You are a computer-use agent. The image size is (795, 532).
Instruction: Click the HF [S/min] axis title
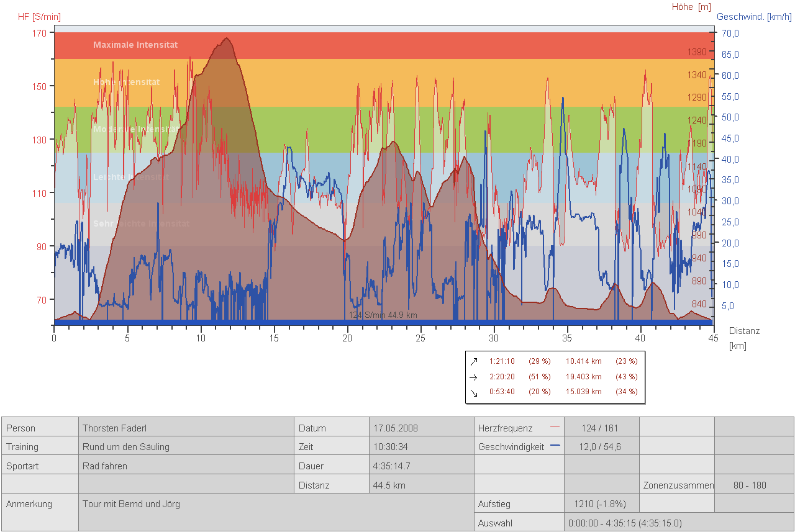click(x=39, y=16)
